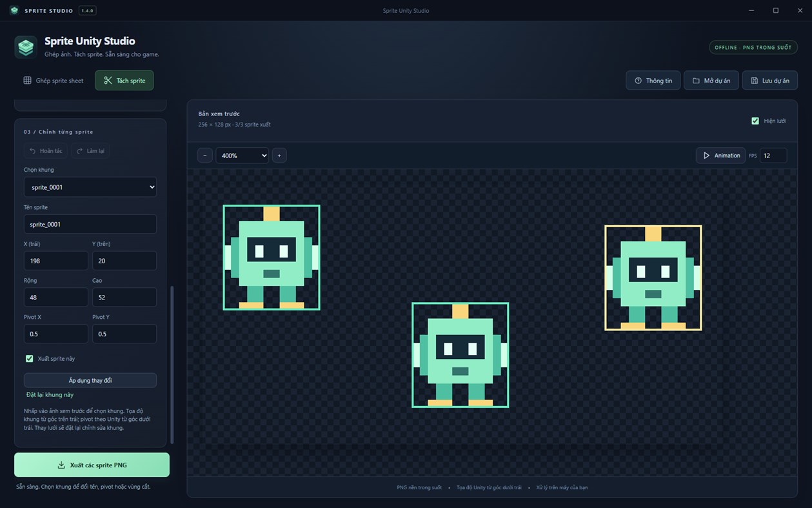Click the Lưu dự án button
Image resolution: width=812 pixels, height=508 pixels.
pos(769,81)
